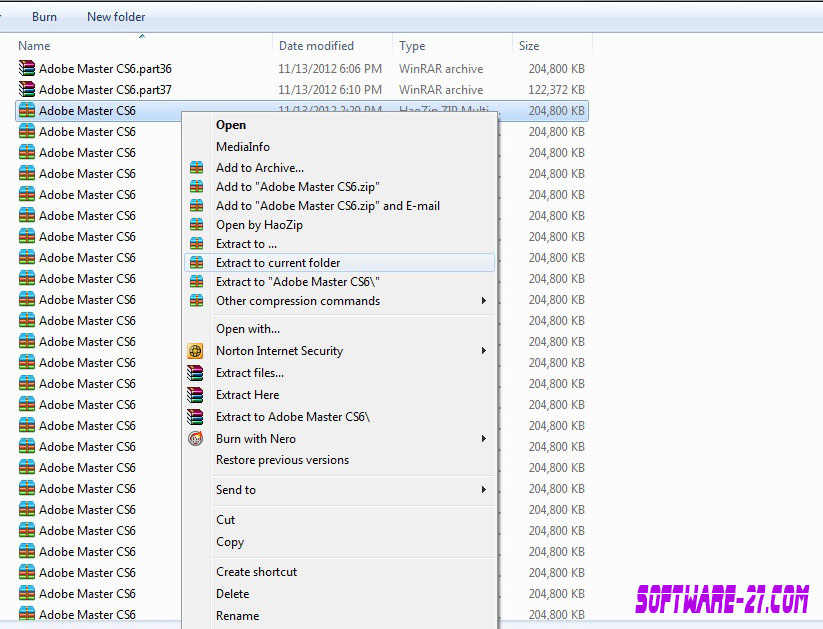The width and height of the screenshot is (823, 629).
Task: Open the Send to entry
Action: [236, 489]
